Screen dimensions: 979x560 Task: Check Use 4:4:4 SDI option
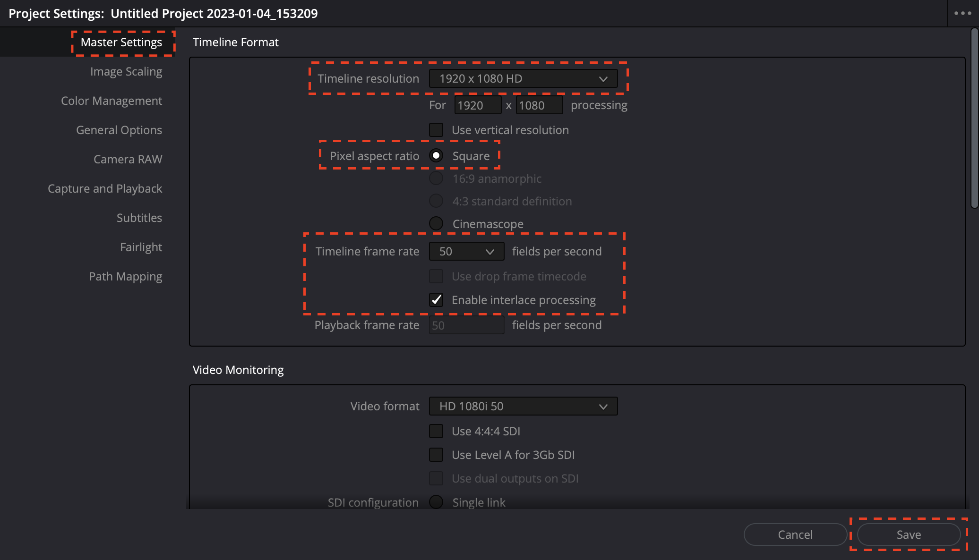click(x=436, y=431)
